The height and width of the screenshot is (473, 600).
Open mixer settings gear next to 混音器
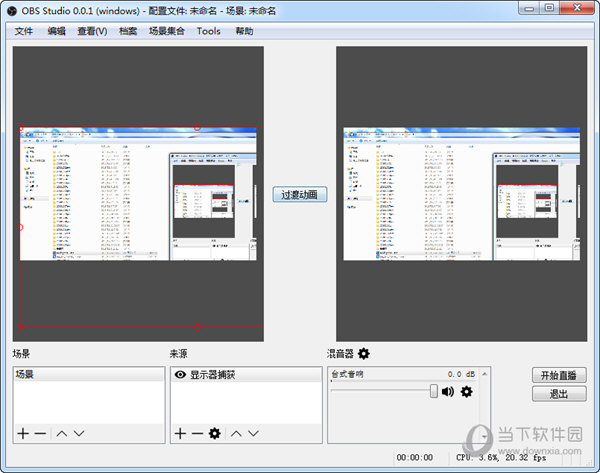pyautogui.click(x=364, y=353)
